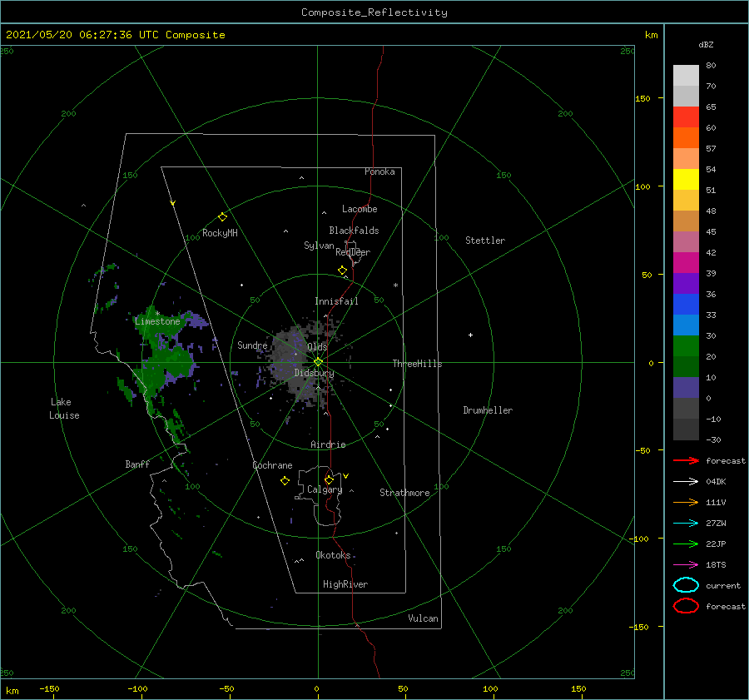The height and width of the screenshot is (700, 749).
Task: Click the Composite_Reflectivity title text
Action: pos(374,12)
